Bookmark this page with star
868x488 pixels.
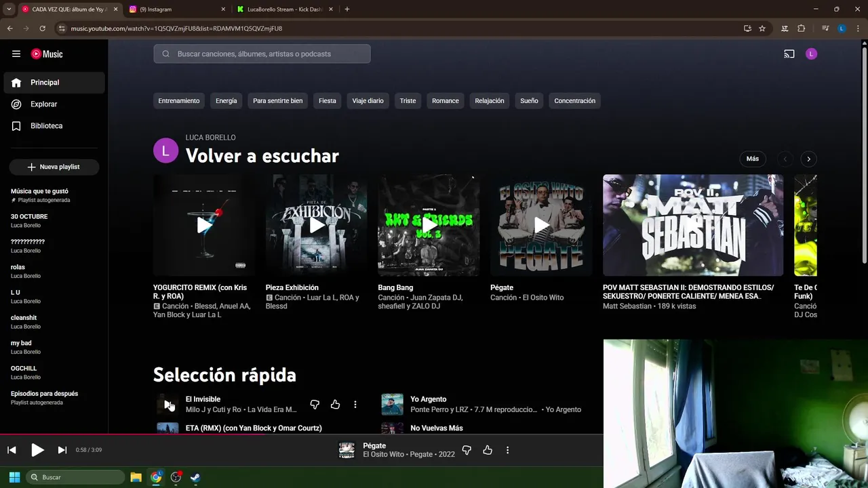pyautogui.click(x=762, y=28)
